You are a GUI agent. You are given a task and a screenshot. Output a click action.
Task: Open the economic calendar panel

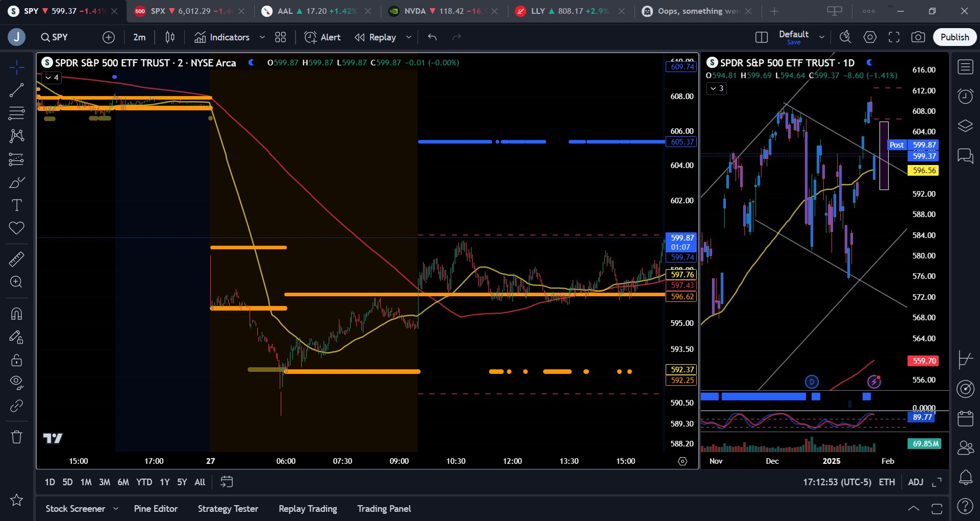pos(965,419)
